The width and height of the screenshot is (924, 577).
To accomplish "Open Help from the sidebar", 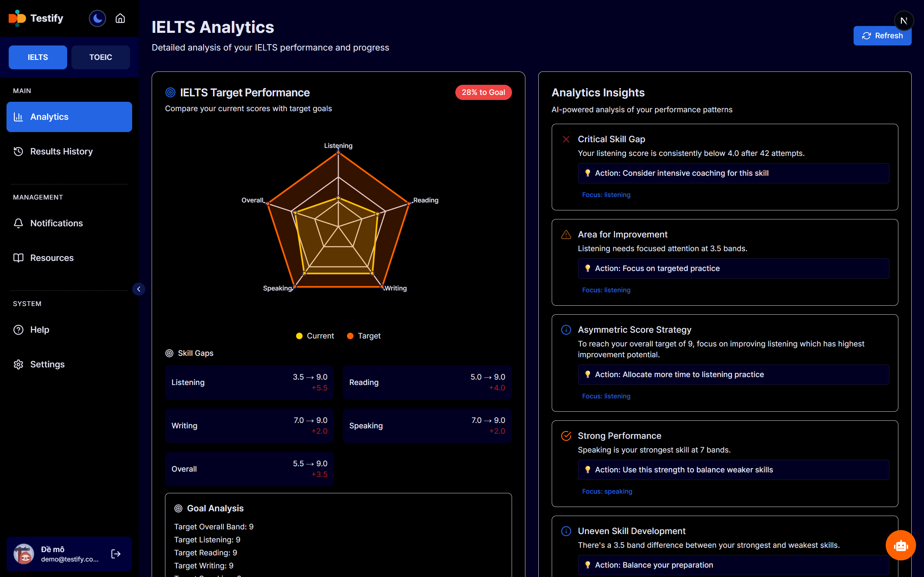I will 39,330.
